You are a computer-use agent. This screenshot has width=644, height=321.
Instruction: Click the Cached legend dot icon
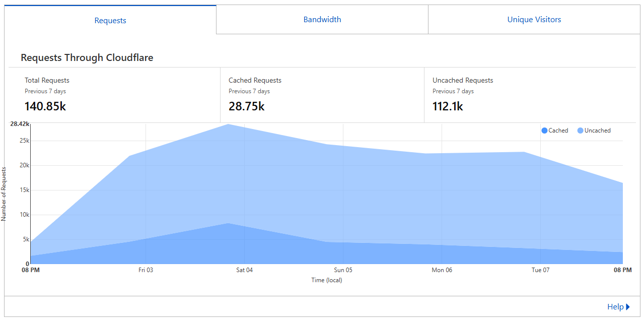pyautogui.click(x=543, y=130)
